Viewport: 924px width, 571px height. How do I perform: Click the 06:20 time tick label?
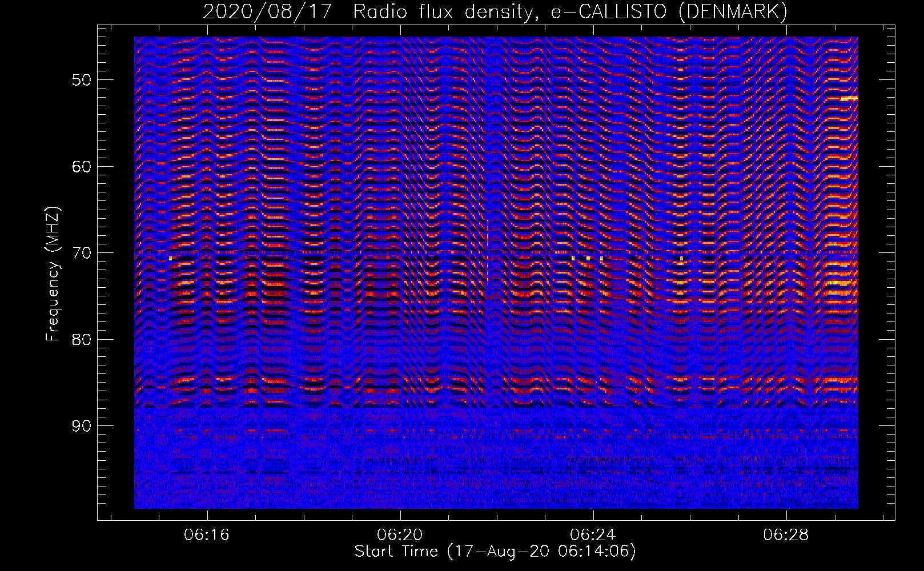(400, 534)
